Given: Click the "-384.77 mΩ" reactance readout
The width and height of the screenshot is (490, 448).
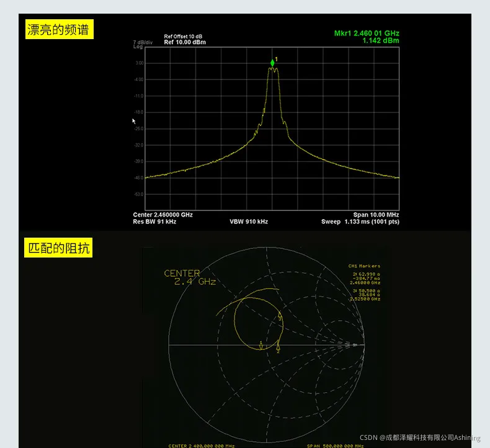Looking at the screenshot, I should tap(366, 278).
